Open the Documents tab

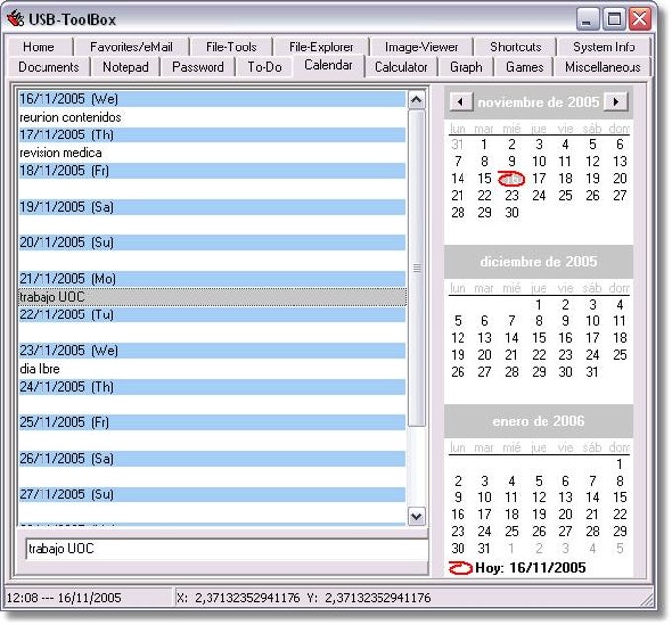point(48,67)
